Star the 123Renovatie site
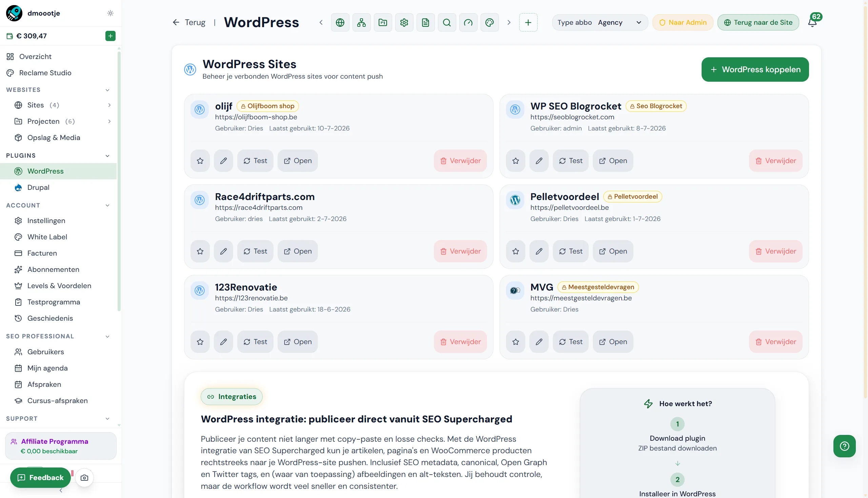Screen dimensions: 868x498 click(200, 342)
